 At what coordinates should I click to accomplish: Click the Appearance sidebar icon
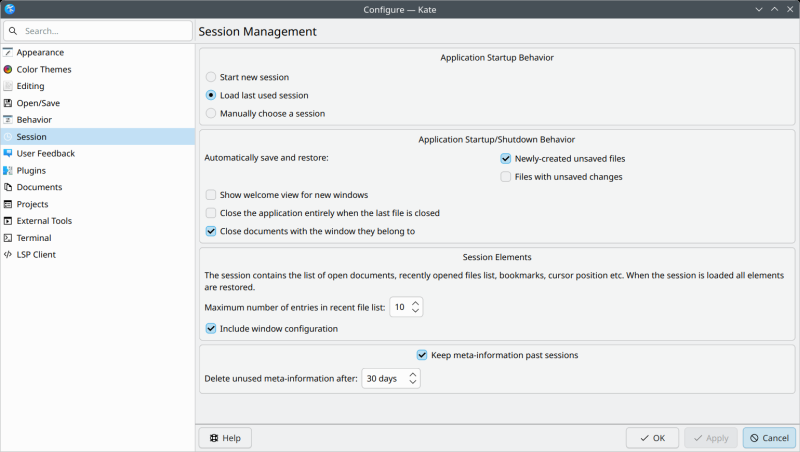click(8, 53)
